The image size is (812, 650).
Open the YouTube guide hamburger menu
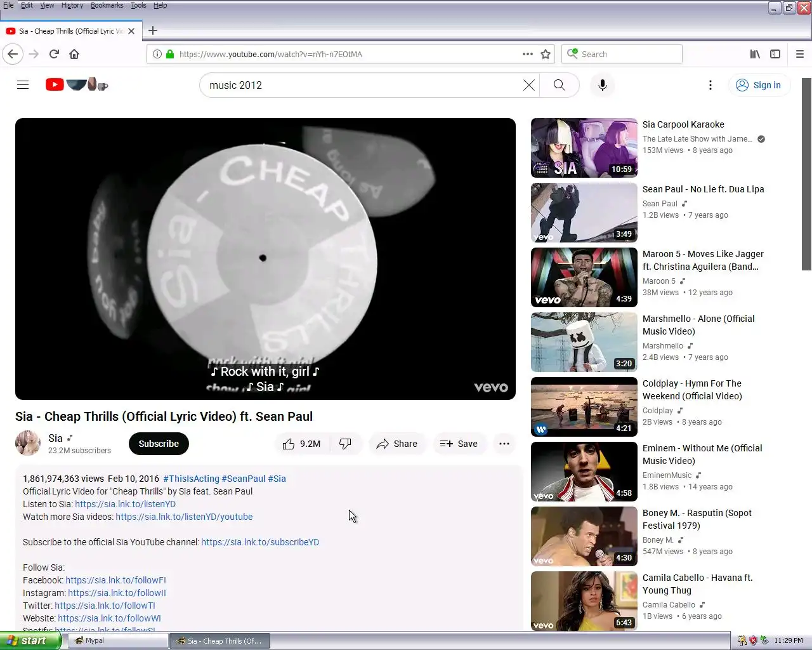[x=23, y=85]
